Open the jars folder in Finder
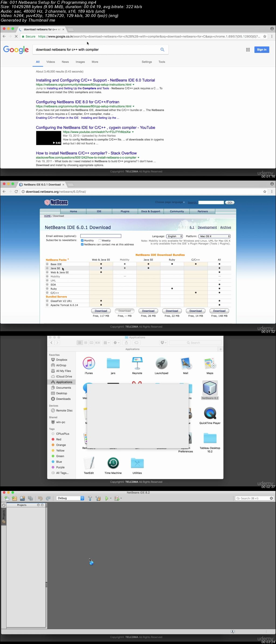The width and height of the screenshot is (276, 644). [x=113, y=363]
